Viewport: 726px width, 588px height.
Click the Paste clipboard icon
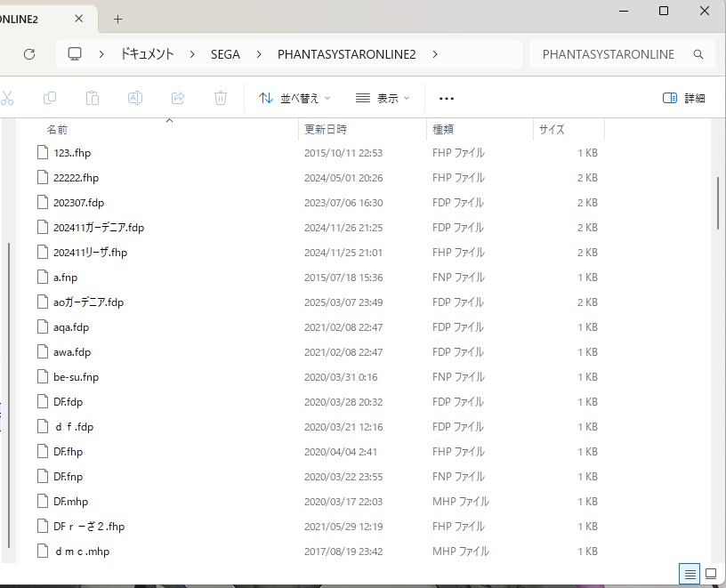click(93, 98)
